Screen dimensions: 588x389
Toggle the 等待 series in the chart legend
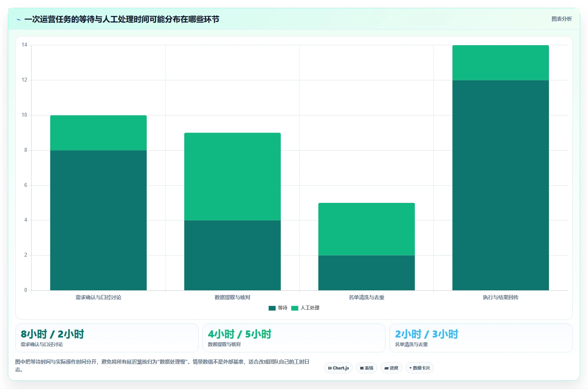pos(278,308)
